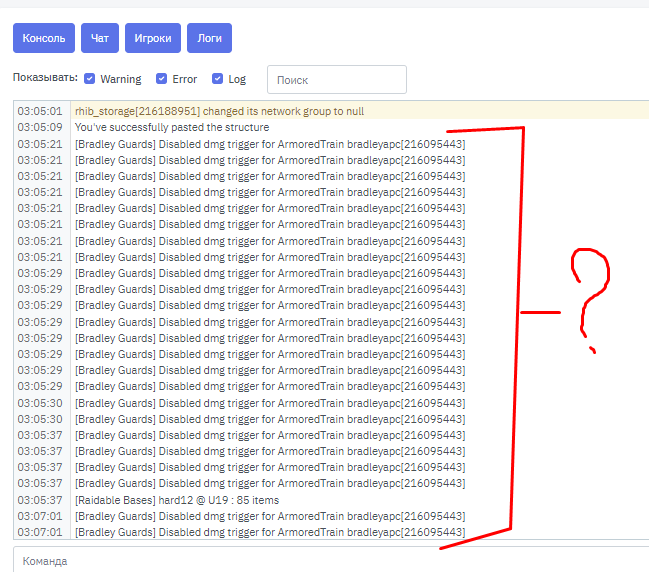
Task: Click the Команда command input
Action: tap(330, 561)
